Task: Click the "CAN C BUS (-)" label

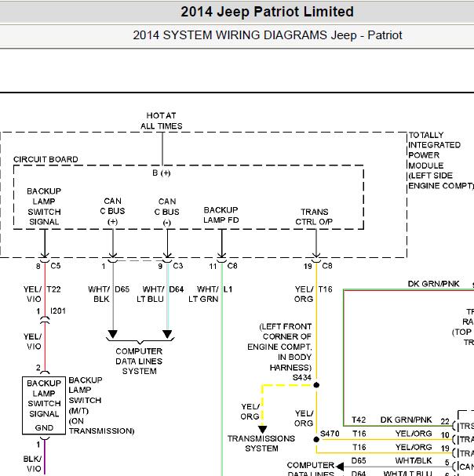Action: point(167,212)
